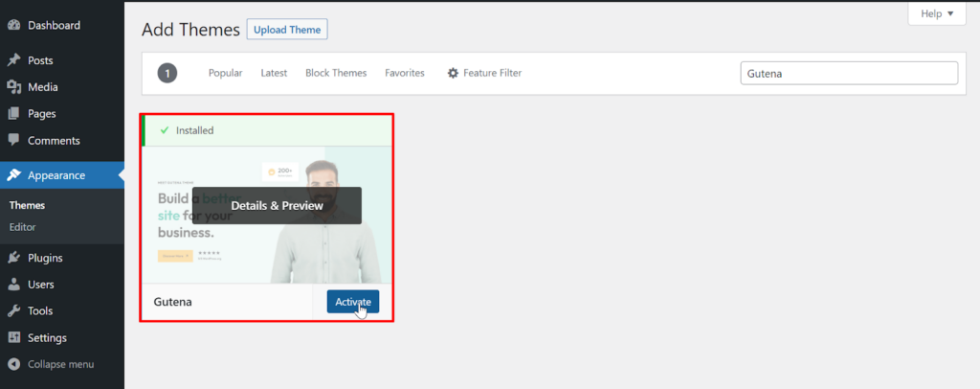Click the Posts pushpin icon
The width and height of the screenshot is (980, 389).
coord(13,60)
